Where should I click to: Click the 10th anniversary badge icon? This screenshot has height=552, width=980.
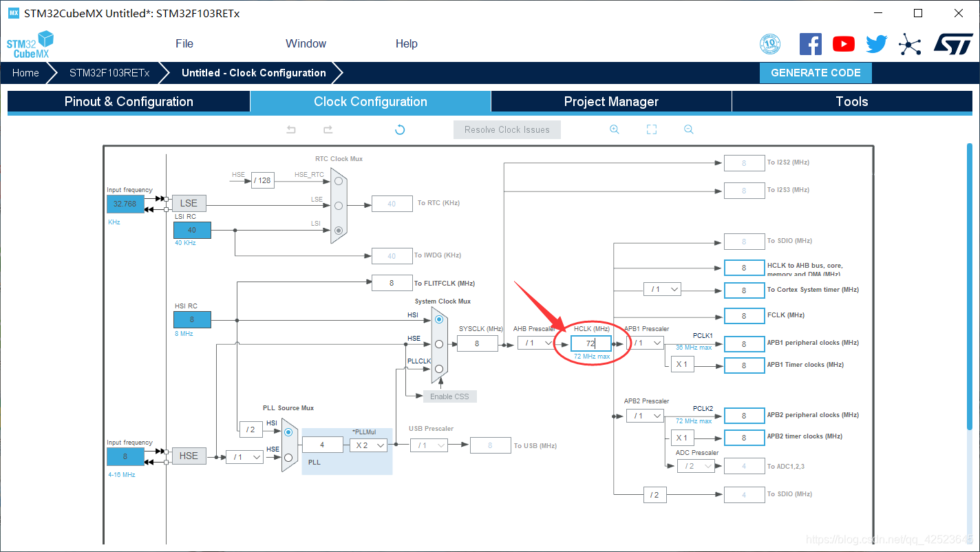(x=770, y=44)
